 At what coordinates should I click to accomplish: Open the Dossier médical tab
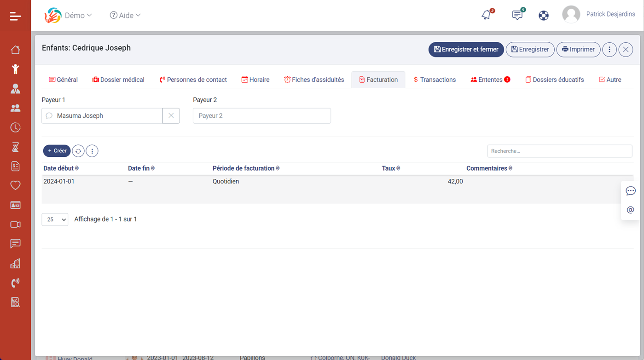point(118,80)
